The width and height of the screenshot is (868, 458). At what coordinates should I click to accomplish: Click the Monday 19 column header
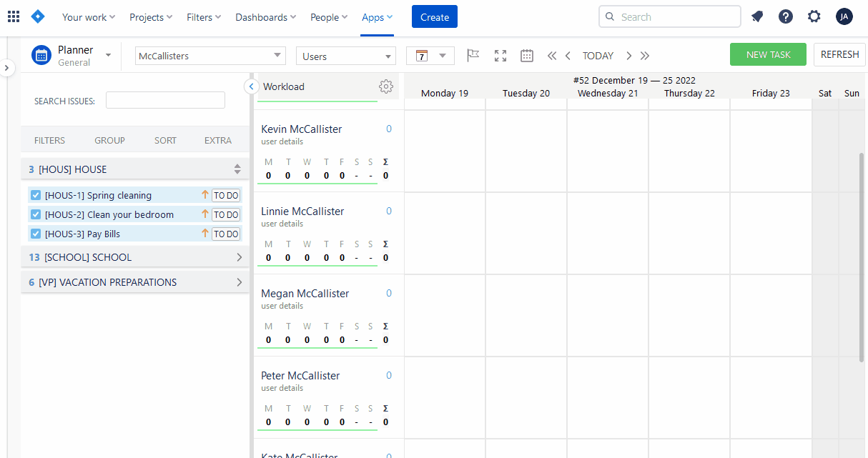pos(445,93)
